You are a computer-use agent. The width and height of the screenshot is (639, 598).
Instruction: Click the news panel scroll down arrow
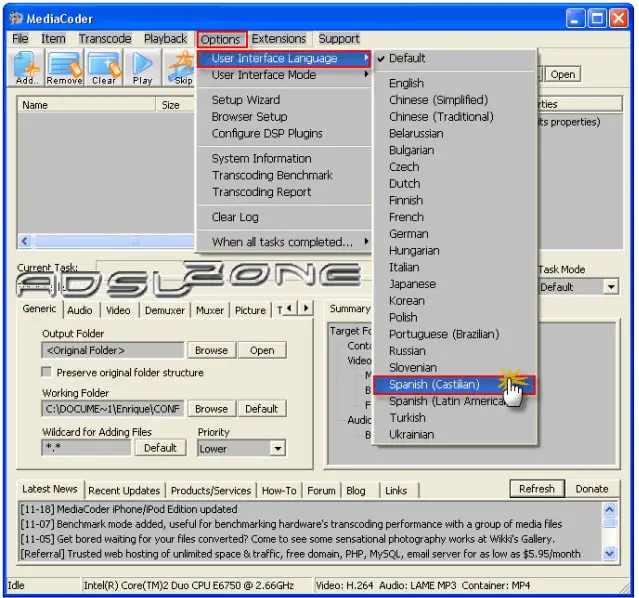[x=609, y=554]
